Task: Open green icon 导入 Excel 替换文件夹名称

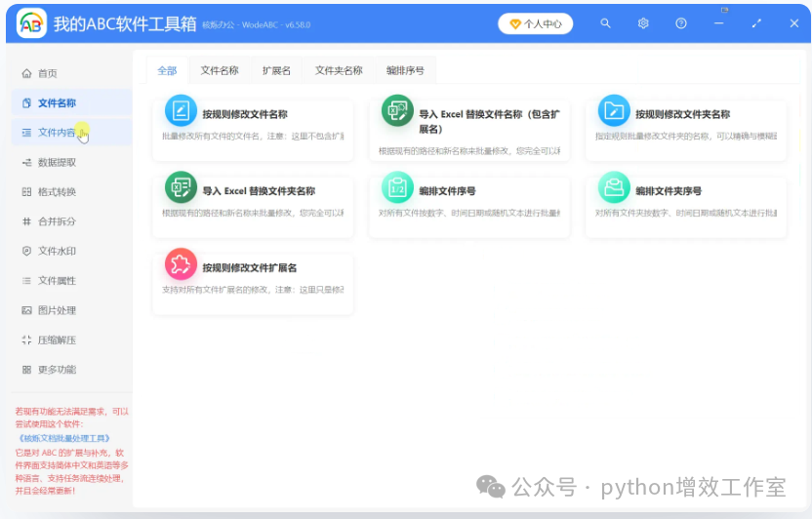Action: coord(181,186)
